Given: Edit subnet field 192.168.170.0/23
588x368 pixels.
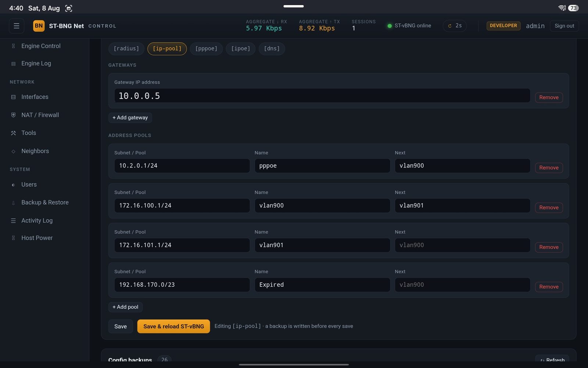Looking at the screenshot, I should coord(182,285).
